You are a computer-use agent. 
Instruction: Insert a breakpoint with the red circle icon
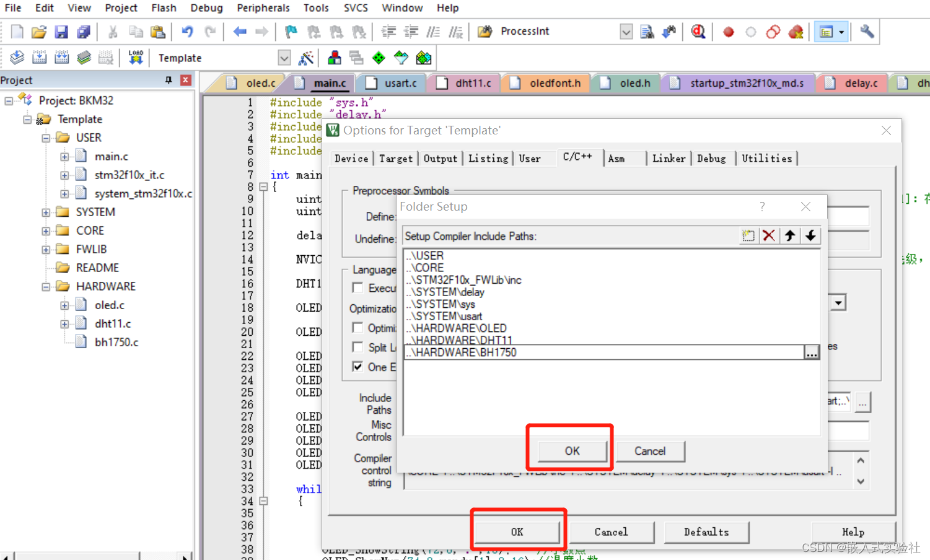729,32
